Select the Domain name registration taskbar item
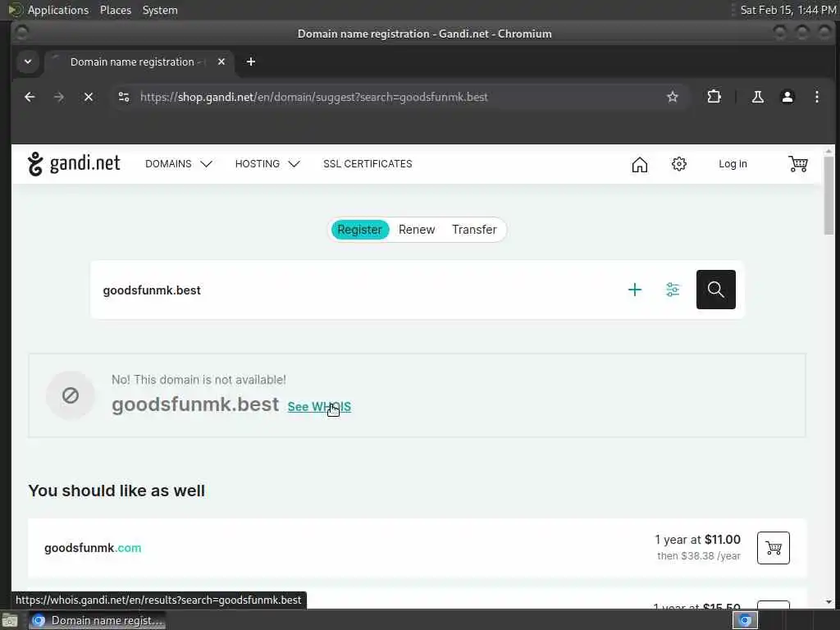The height and width of the screenshot is (630, 840). point(97,620)
